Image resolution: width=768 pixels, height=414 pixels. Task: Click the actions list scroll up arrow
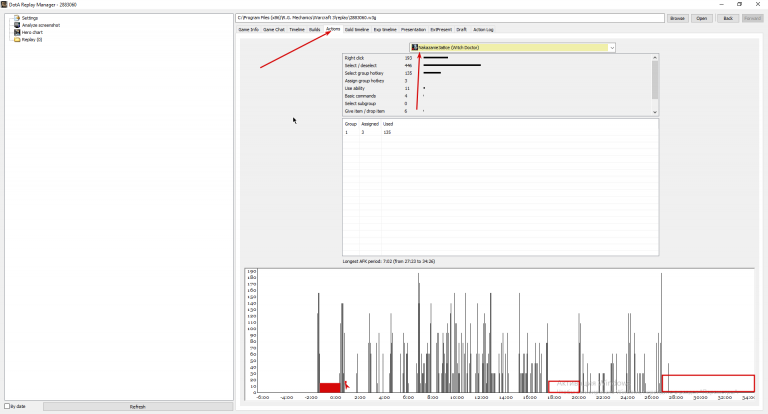point(655,58)
